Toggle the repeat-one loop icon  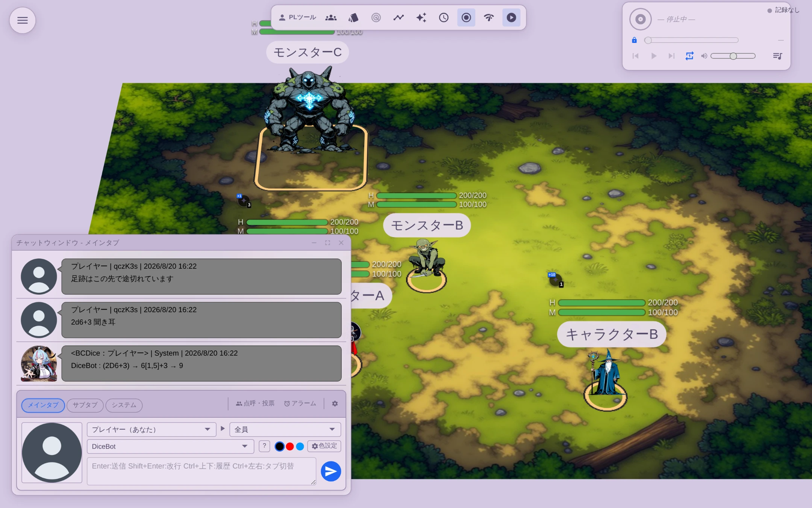click(689, 56)
